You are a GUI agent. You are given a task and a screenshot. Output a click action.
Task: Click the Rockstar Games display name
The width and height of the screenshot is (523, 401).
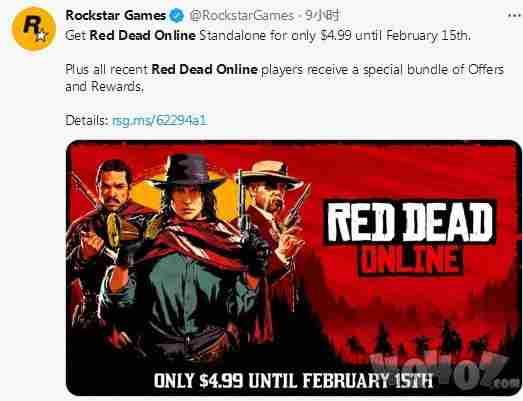[x=116, y=15]
